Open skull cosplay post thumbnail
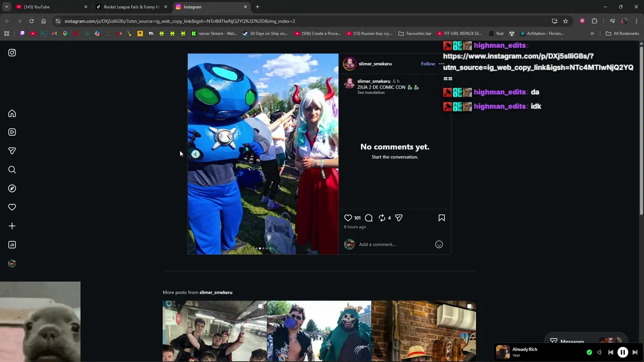The image size is (644, 362). tap(319, 331)
